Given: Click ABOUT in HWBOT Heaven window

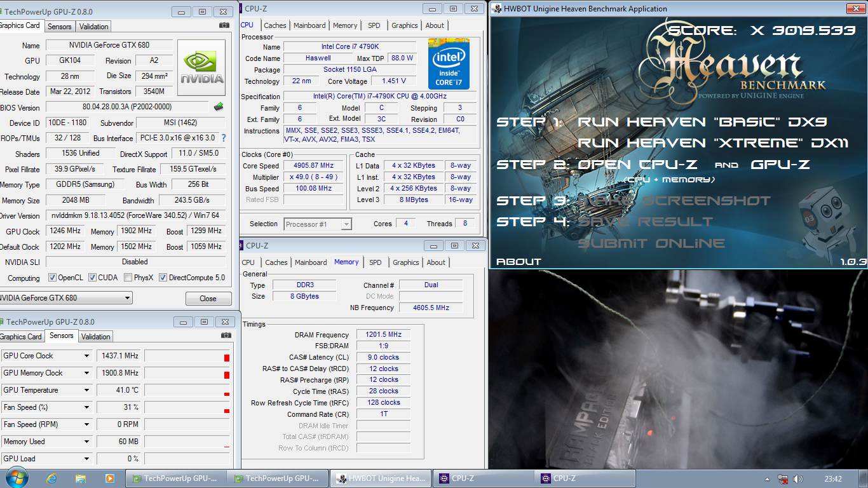Looking at the screenshot, I should (519, 261).
